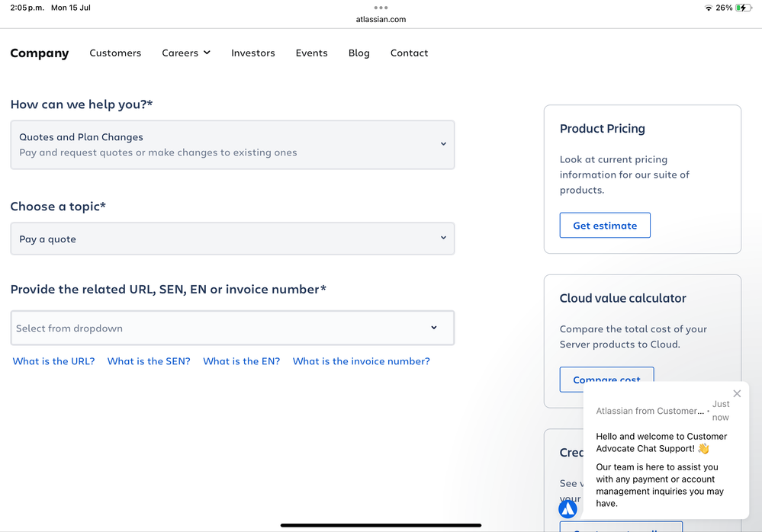This screenshot has width=762, height=532.
Task: Tap the atlassian.com address bar
Action: [381, 19]
